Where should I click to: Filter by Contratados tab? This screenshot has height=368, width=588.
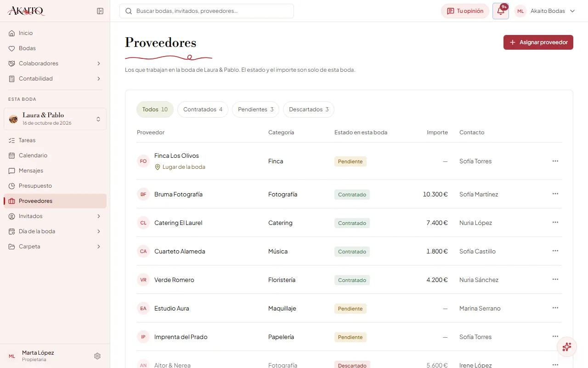point(203,109)
